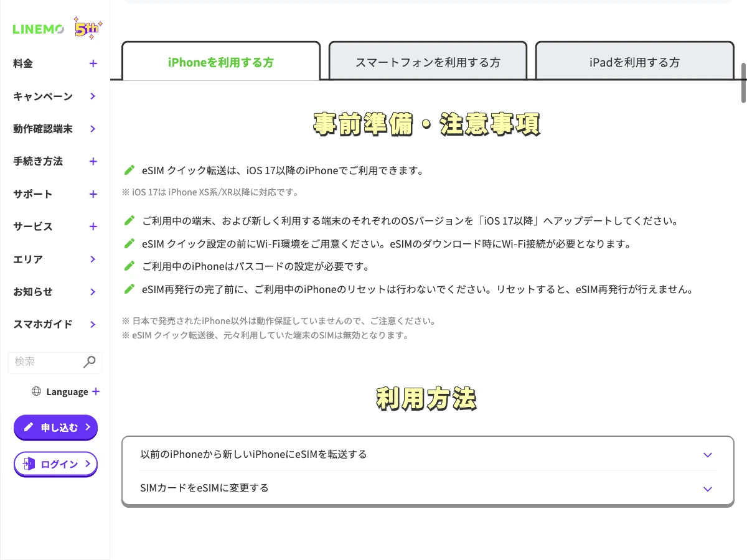Click the search magnifier icon
The image size is (747, 560).
[x=90, y=362]
